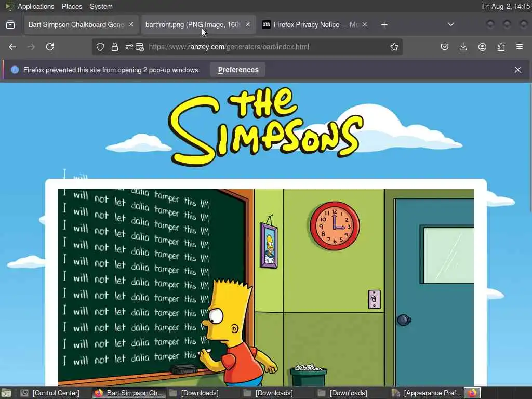Image resolution: width=532 pixels, height=399 pixels.
Task: Reload the current page
Action: pos(50,47)
